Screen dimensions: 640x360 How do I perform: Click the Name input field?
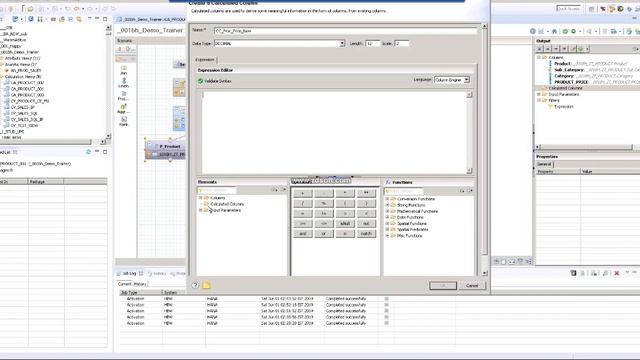point(345,31)
